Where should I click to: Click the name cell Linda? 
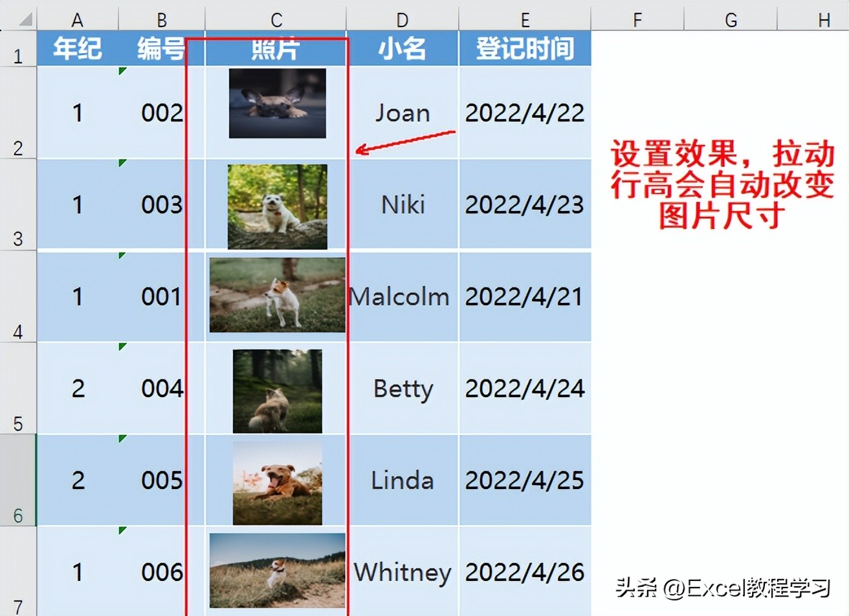click(x=402, y=480)
